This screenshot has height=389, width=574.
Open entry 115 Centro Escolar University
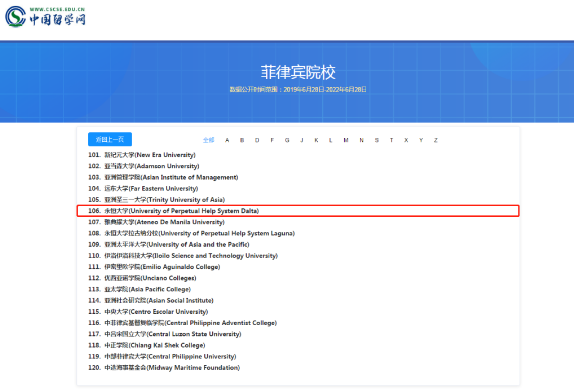point(148,312)
